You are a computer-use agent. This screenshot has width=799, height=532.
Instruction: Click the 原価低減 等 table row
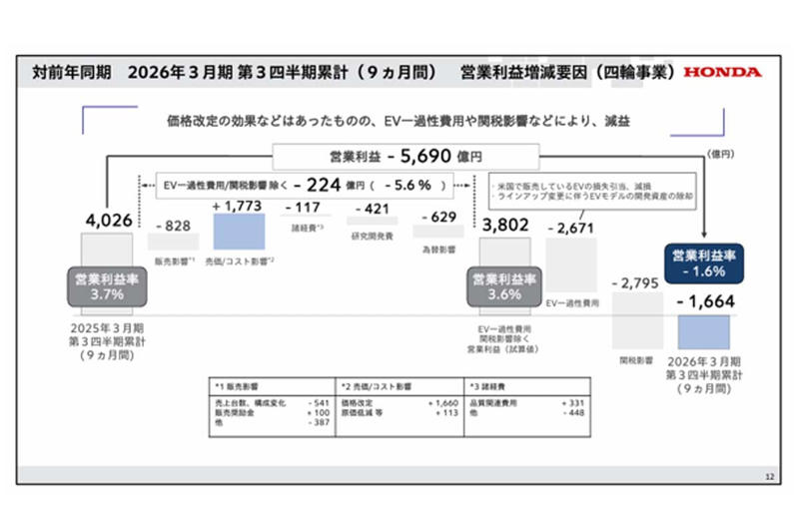click(400, 412)
